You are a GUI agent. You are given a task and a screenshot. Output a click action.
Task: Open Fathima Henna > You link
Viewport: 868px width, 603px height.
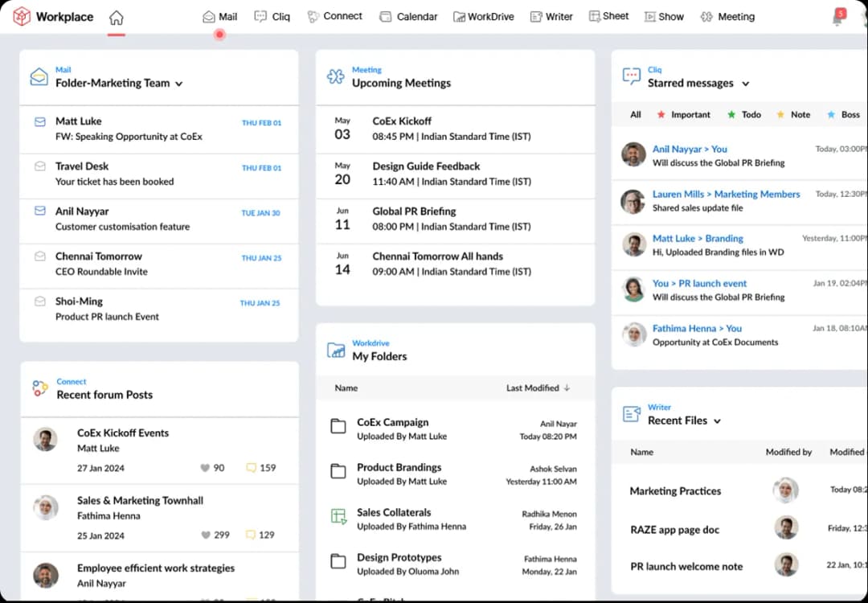697,328
